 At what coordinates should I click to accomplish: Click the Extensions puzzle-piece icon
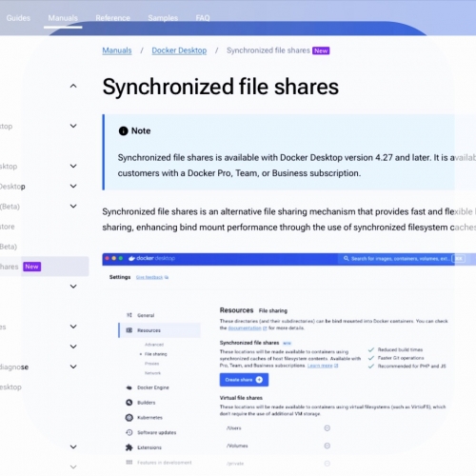[129, 447]
